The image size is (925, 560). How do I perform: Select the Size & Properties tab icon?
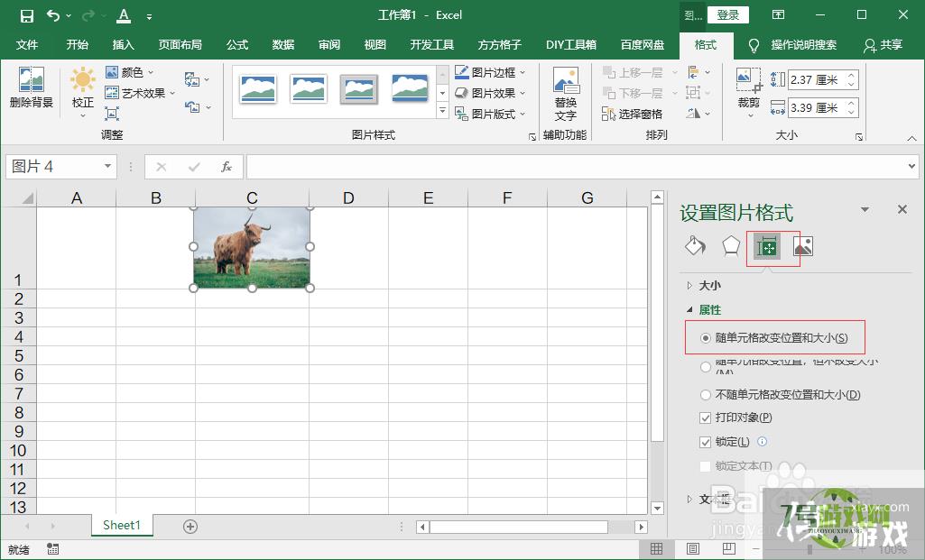766,247
